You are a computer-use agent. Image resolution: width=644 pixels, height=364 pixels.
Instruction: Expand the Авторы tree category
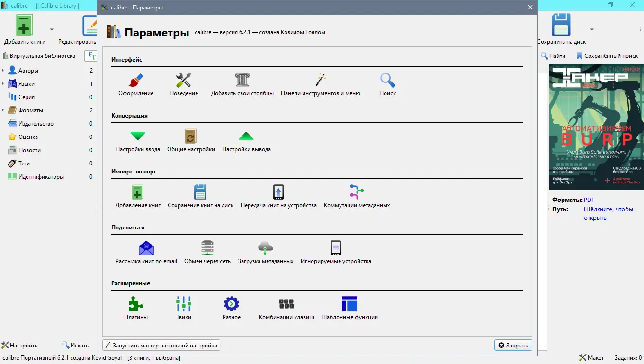pos(3,71)
